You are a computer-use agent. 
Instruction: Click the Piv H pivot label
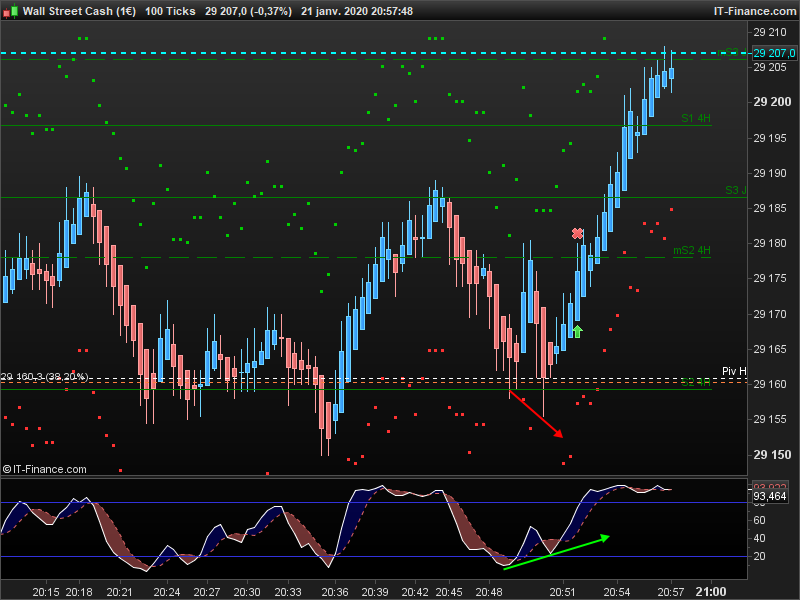coord(734,371)
